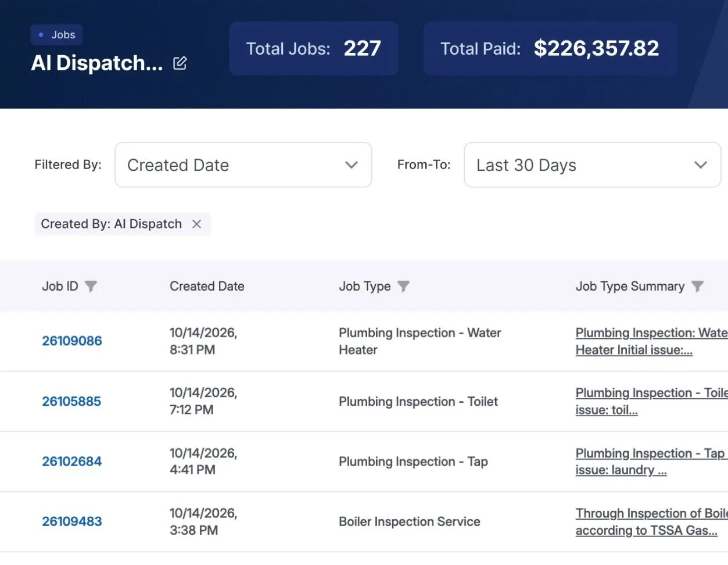Open job 26109086
The image size is (728, 565).
pos(72,341)
